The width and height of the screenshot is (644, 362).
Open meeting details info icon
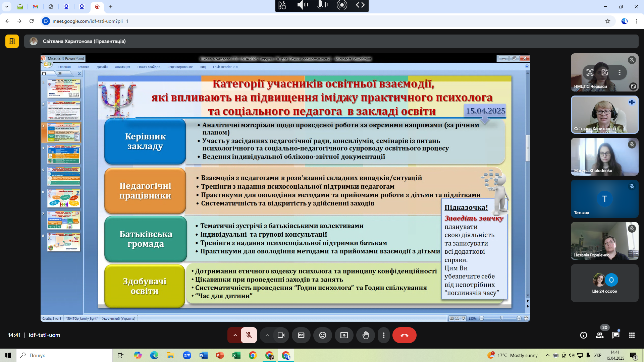(584, 335)
